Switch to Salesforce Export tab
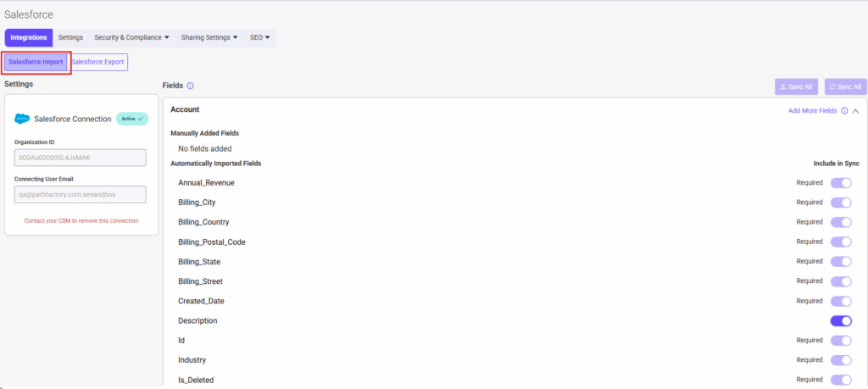The image size is (868, 389). coord(97,62)
